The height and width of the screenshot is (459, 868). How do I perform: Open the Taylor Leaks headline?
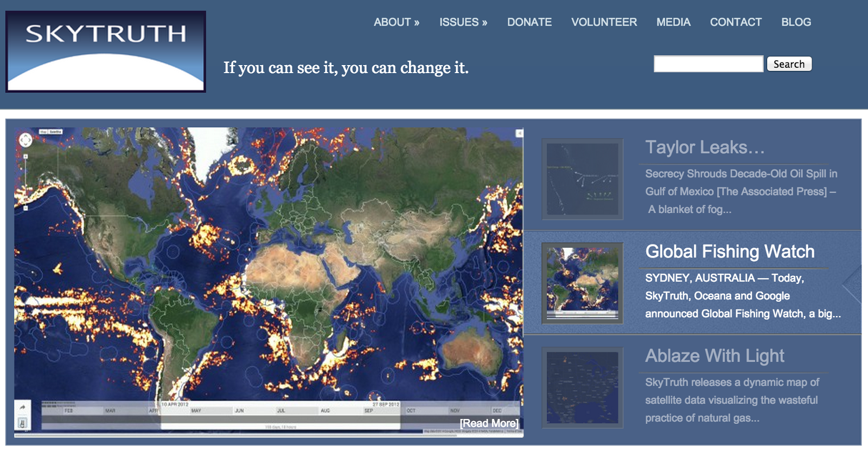705,147
